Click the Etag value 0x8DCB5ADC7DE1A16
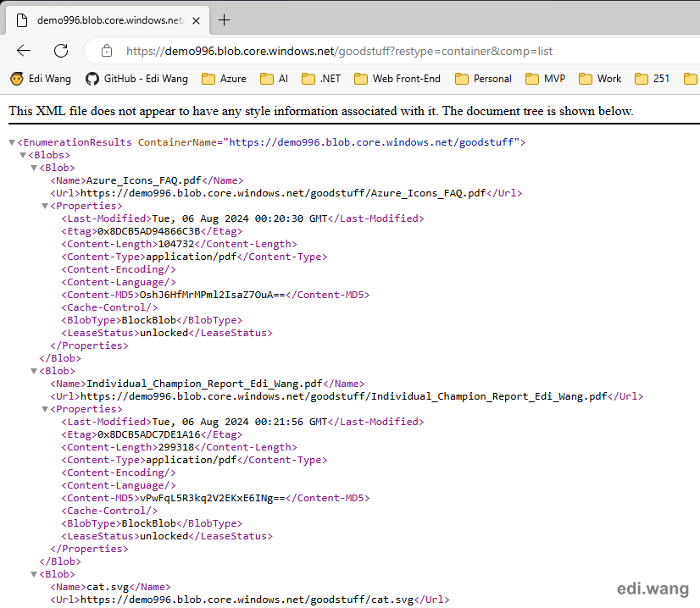The width and height of the screenshot is (700, 608). (x=148, y=434)
